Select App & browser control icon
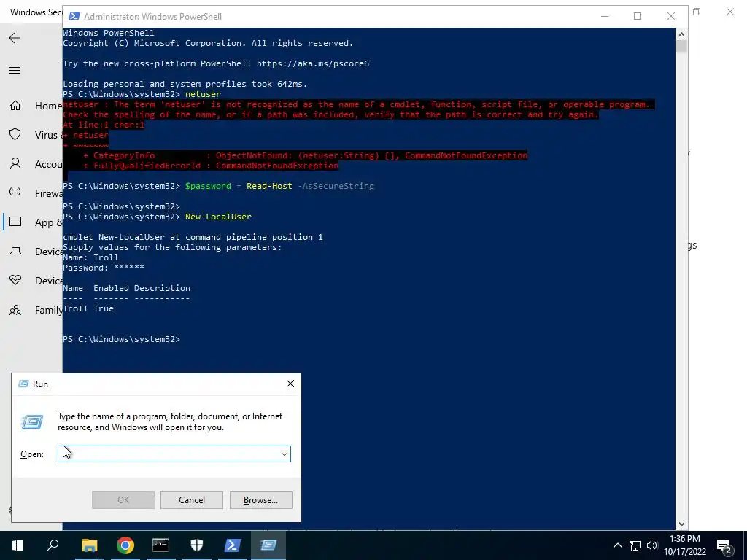747x560 pixels. pyautogui.click(x=15, y=222)
